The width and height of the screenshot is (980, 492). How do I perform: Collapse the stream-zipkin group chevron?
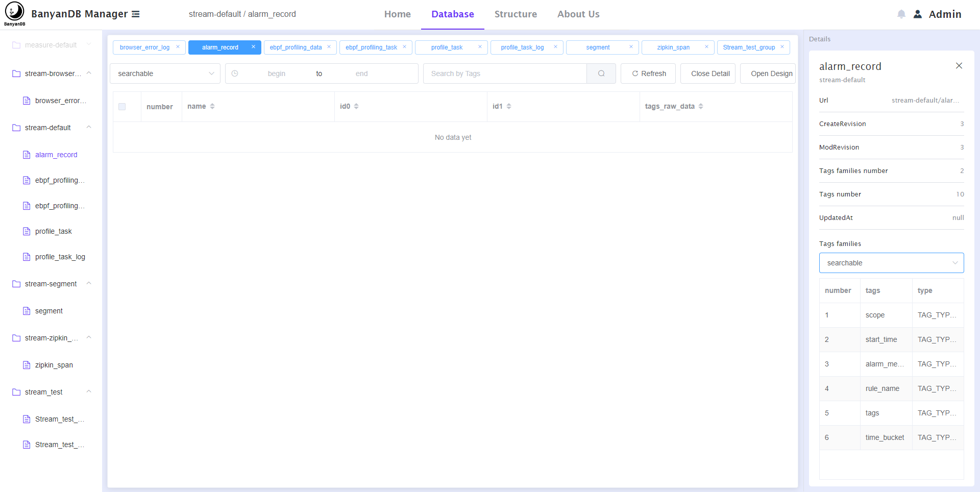click(x=89, y=337)
